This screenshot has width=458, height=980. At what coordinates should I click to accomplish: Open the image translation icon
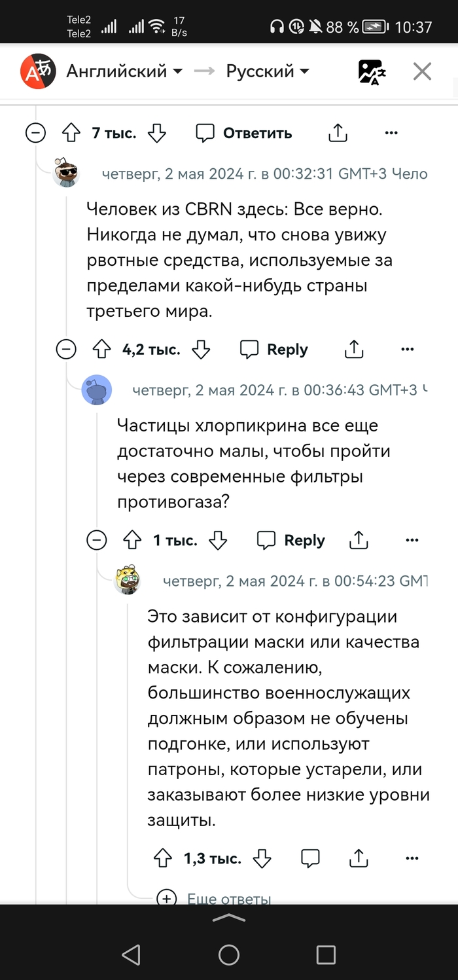372,71
